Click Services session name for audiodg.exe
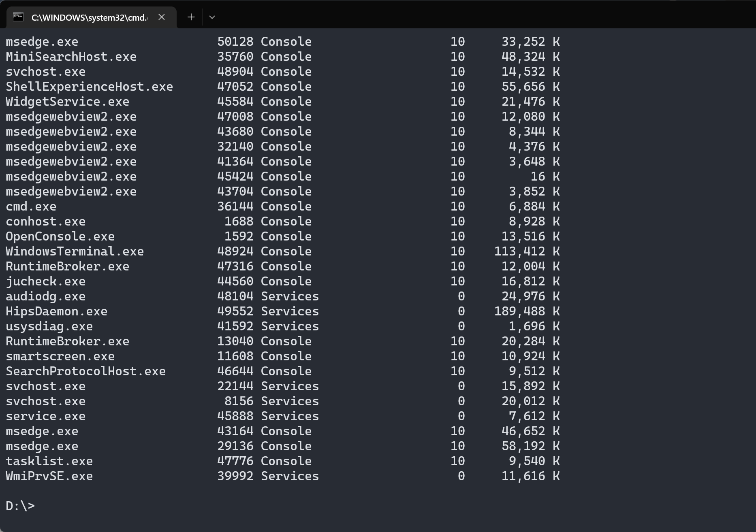The image size is (756, 532). click(290, 296)
